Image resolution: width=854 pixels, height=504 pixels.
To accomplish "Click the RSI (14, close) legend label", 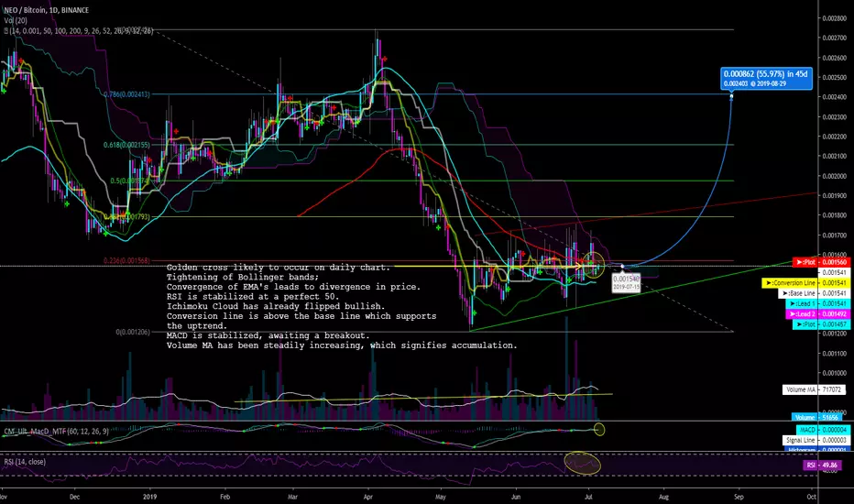I will [25, 462].
